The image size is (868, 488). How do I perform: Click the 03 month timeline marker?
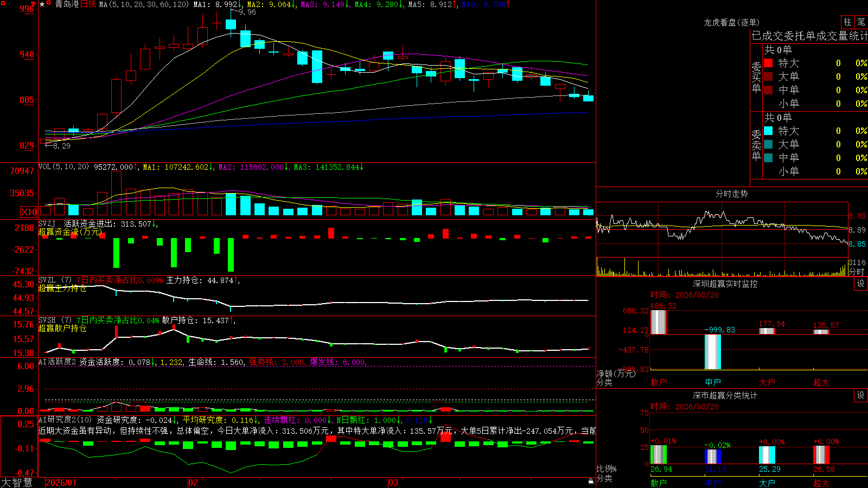click(x=393, y=483)
